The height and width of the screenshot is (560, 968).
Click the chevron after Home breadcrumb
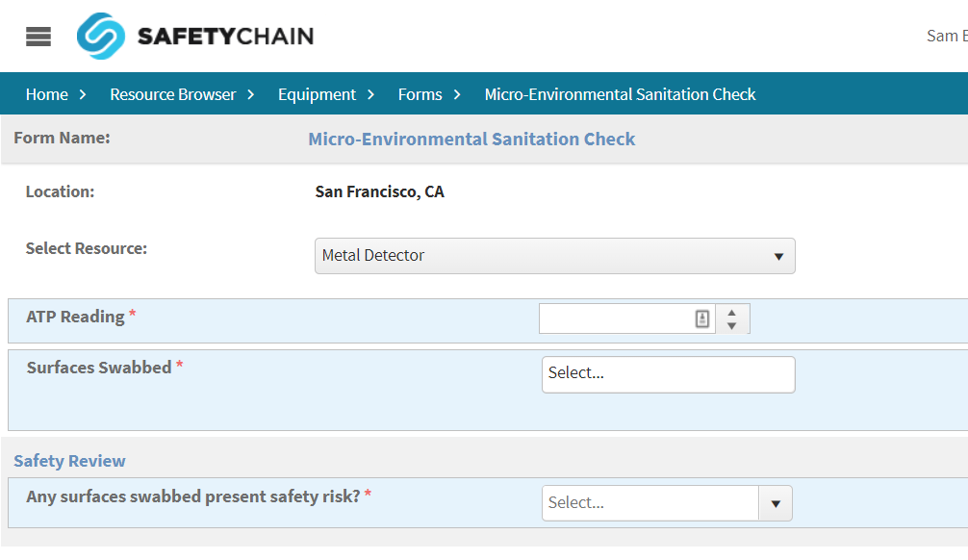coord(83,94)
